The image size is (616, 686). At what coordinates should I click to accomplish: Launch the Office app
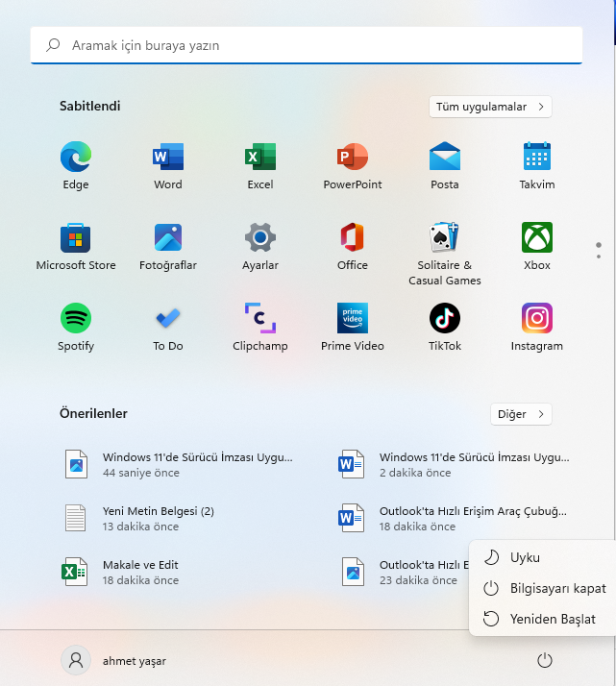tap(353, 246)
